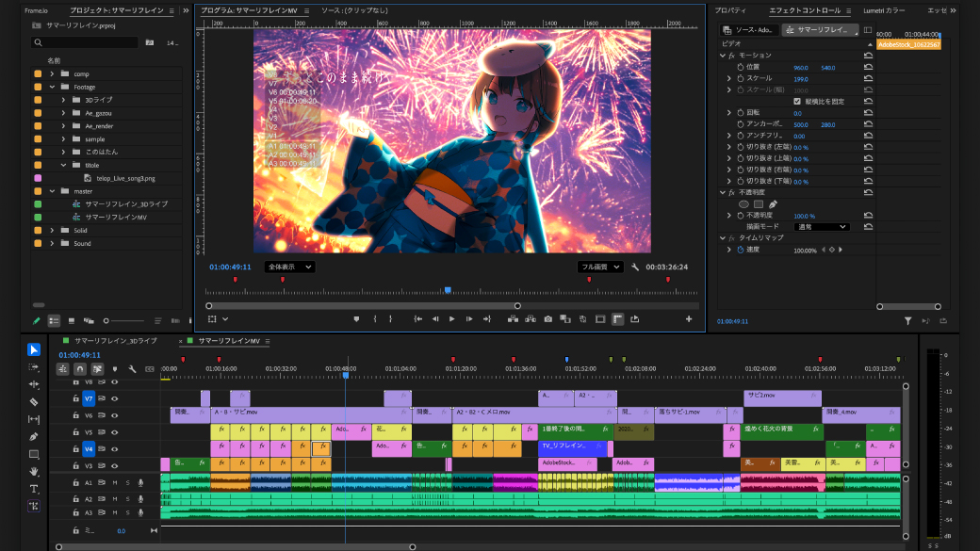Select the Slip tool

point(34,419)
